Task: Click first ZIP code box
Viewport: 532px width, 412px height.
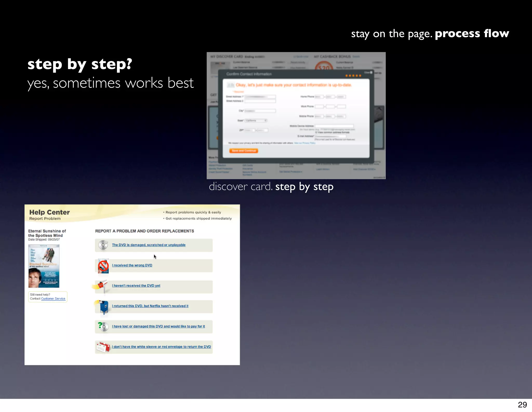Action: [250, 130]
